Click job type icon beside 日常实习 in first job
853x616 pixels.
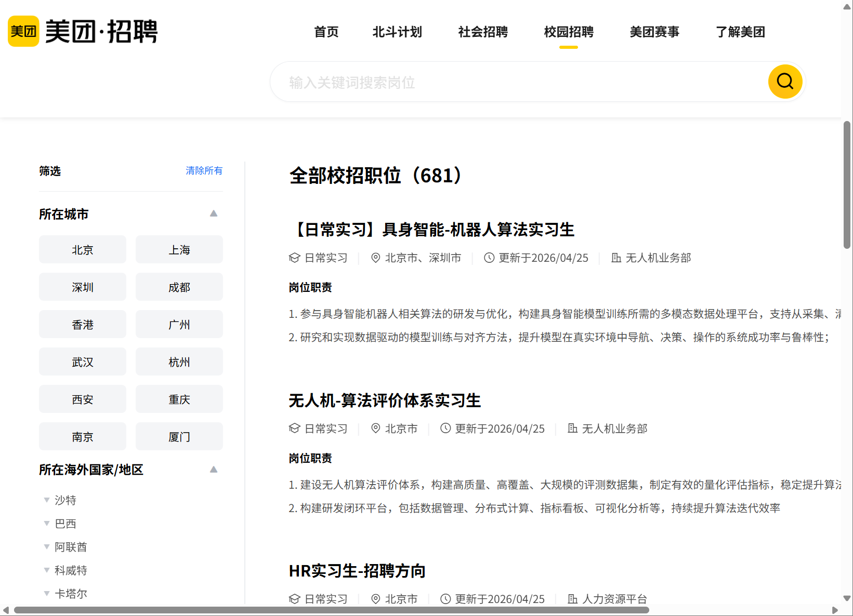pos(295,258)
